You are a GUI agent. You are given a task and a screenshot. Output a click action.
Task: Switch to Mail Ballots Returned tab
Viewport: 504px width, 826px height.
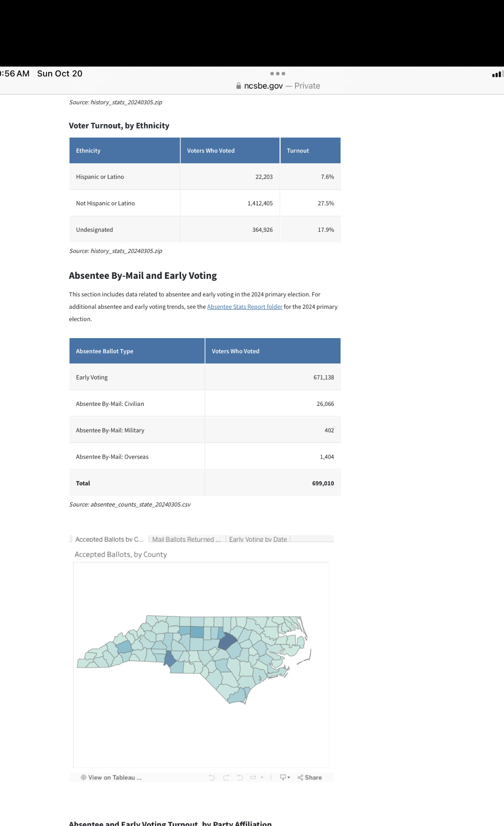pyautogui.click(x=186, y=539)
